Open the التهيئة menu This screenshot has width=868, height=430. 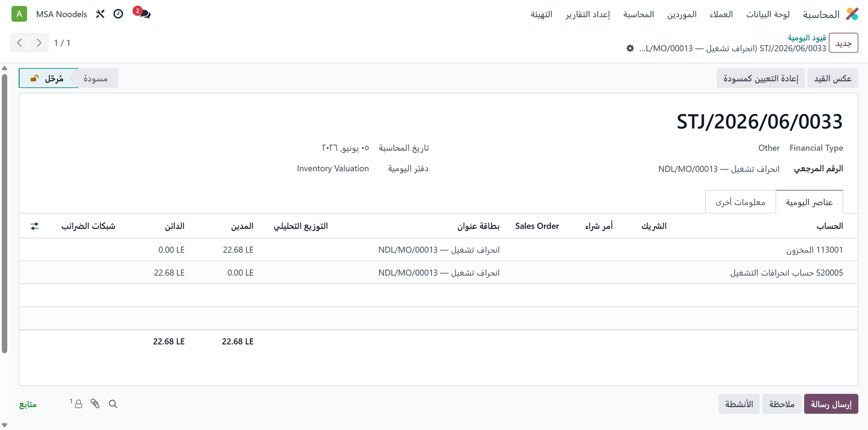541,14
